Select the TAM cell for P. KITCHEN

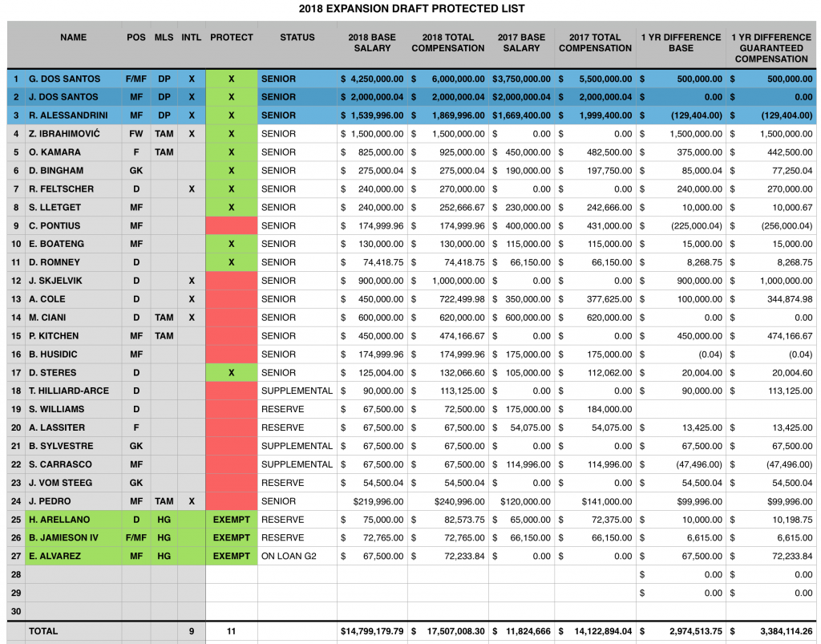[x=164, y=335]
